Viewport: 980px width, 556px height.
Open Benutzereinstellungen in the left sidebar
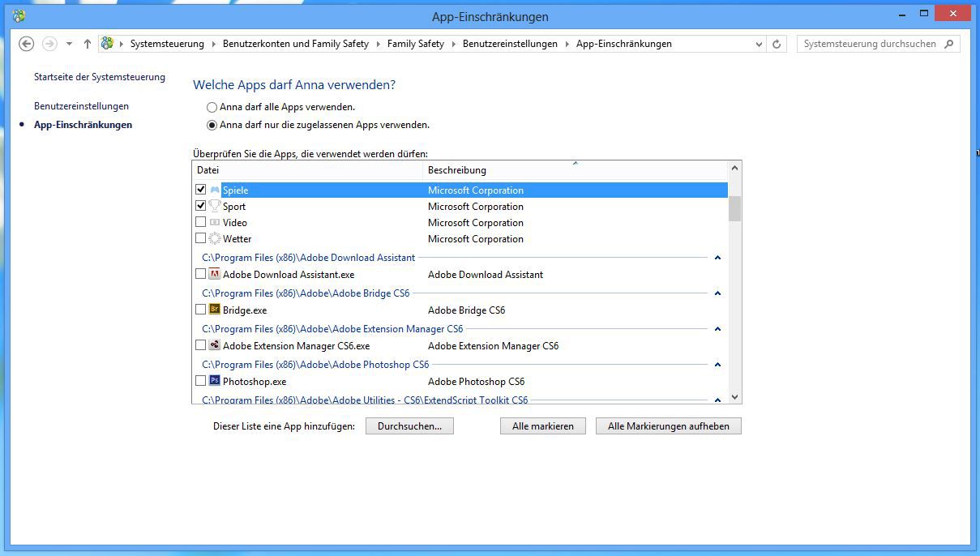81,106
